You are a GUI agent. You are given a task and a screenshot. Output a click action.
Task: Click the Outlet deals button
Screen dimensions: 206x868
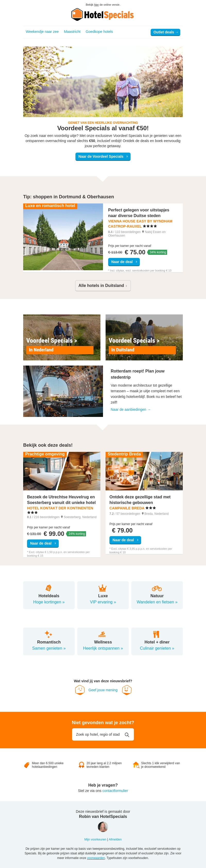point(166,32)
